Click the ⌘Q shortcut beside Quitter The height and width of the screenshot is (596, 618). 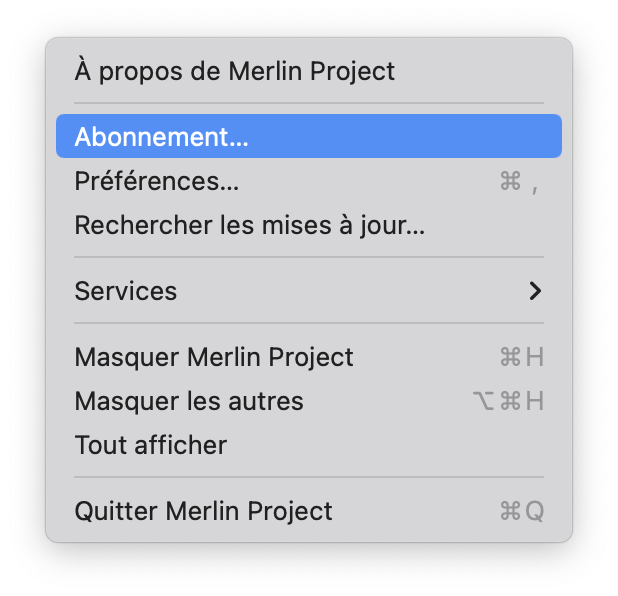pyautogui.click(x=521, y=511)
